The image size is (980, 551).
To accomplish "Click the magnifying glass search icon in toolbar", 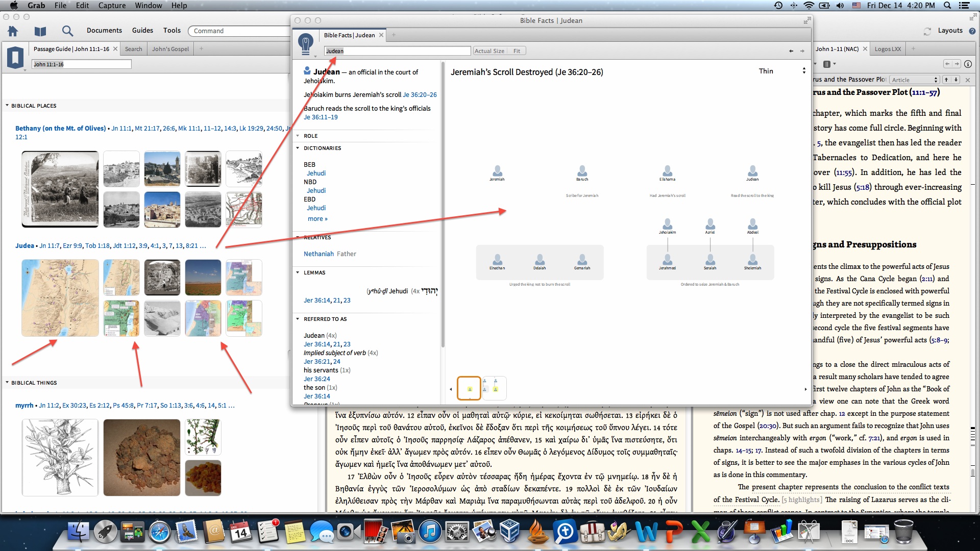I will point(67,31).
